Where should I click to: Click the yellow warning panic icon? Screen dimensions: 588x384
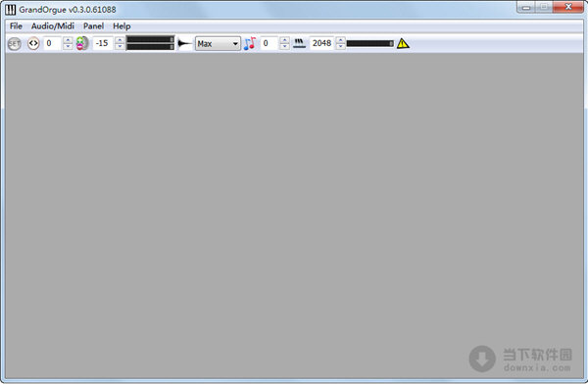click(403, 43)
